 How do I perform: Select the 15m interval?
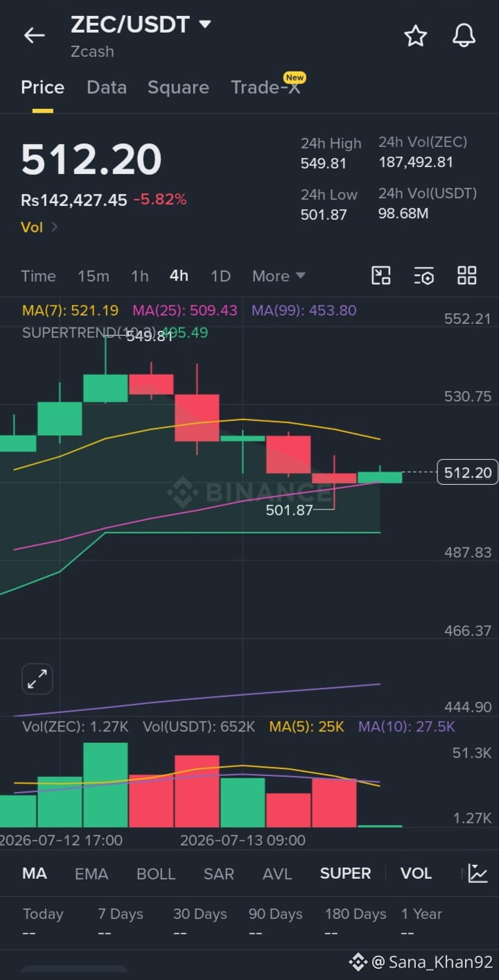pyautogui.click(x=94, y=276)
